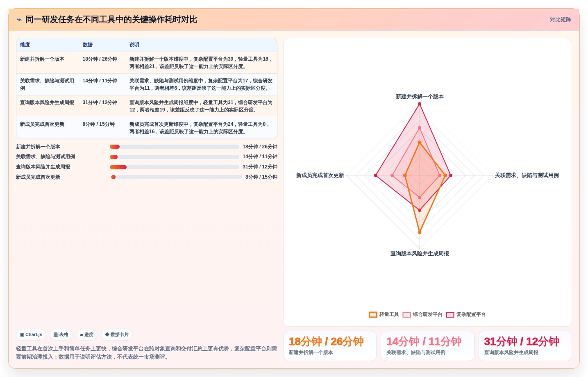The width and height of the screenshot is (588, 377).
Task: Select table cell 关联需求、缺陷与测试用例
Action: (47, 84)
